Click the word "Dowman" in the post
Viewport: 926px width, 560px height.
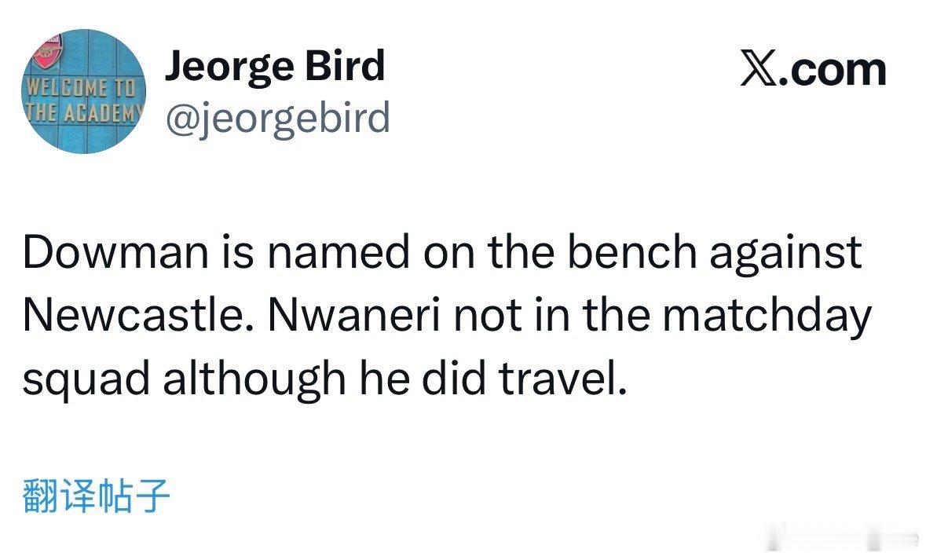(115, 252)
